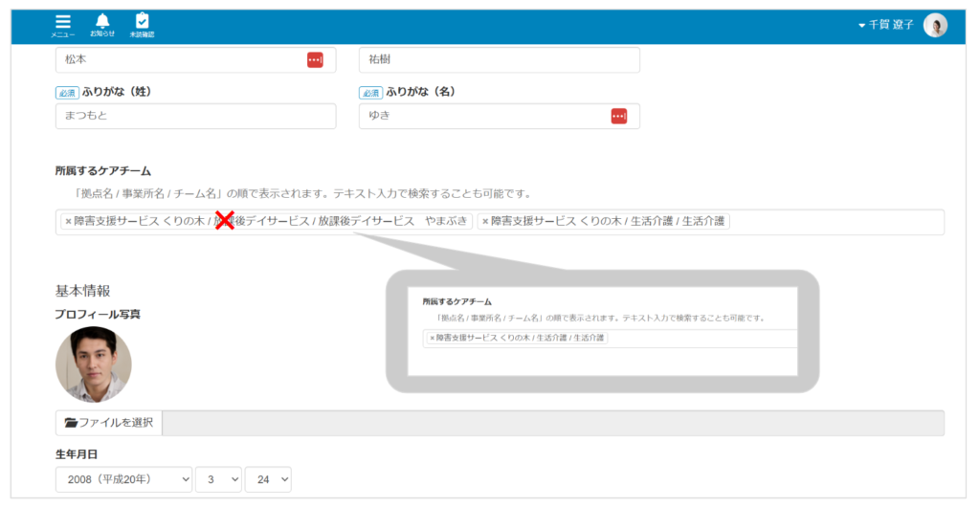
Task: Click the profile photo thumbnail
Action: coord(94,364)
